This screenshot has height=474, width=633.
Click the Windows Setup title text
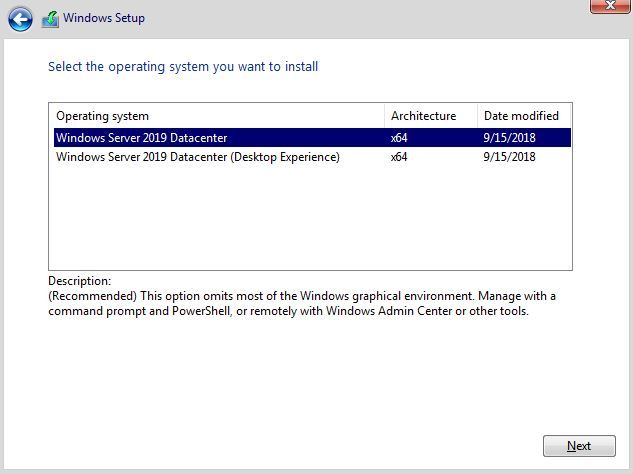coord(104,18)
